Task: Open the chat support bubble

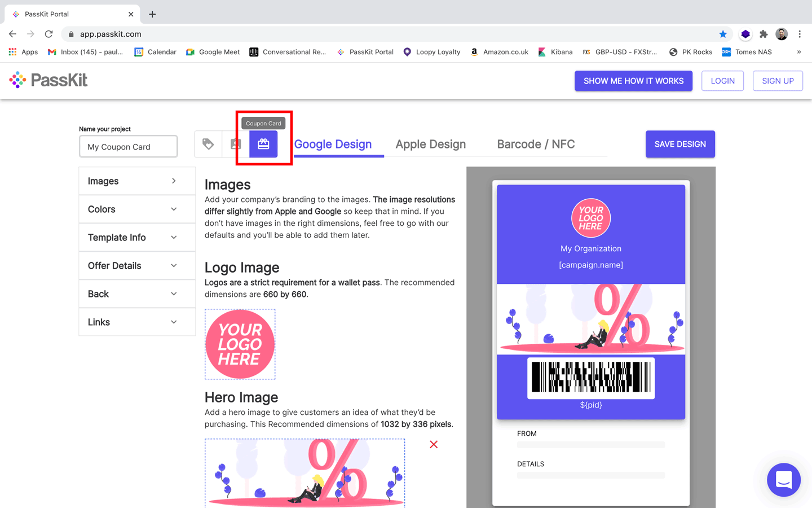Action: point(784,480)
